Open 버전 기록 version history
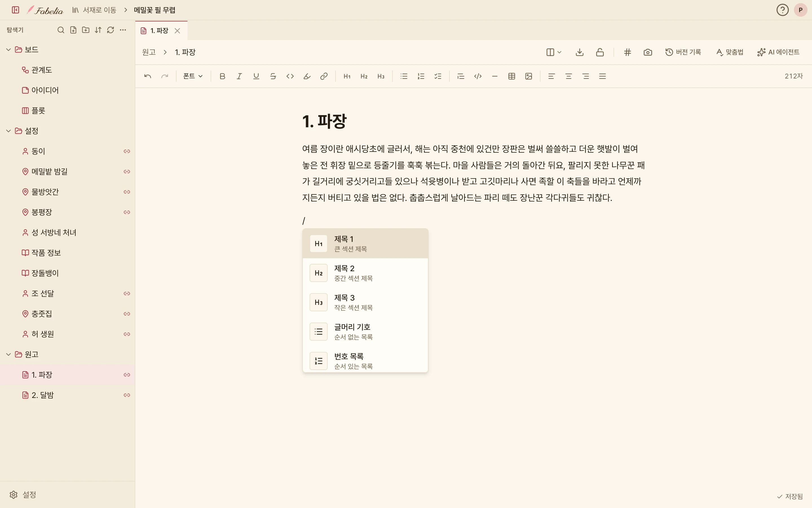812x508 pixels. coord(683,52)
